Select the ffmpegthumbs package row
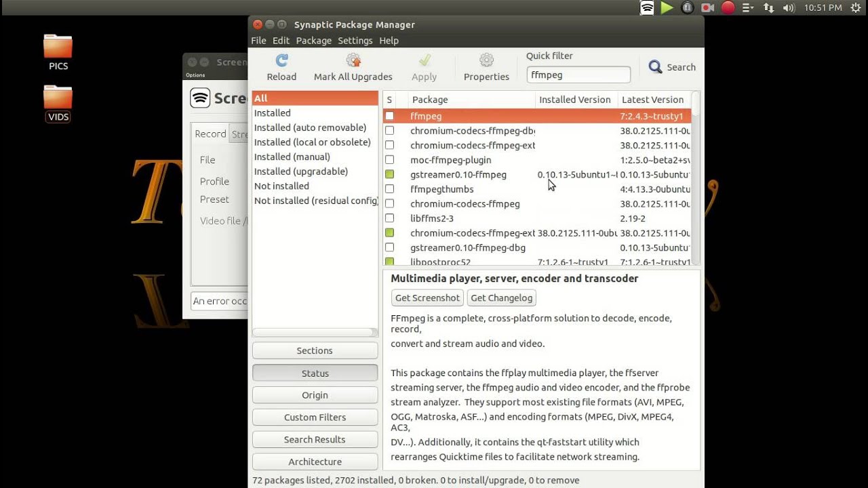868x488 pixels. click(537, 189)
